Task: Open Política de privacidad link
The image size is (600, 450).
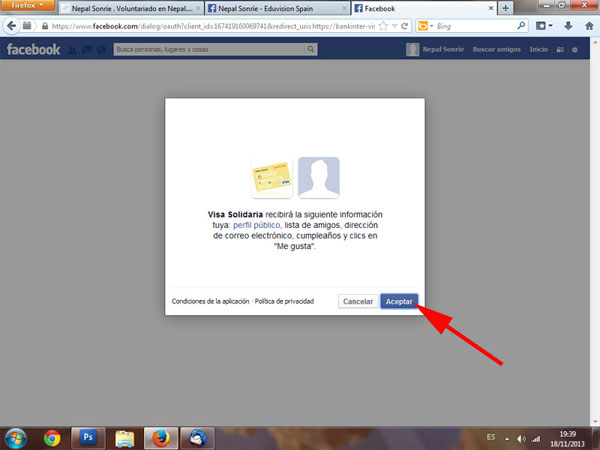Action: (x=284, y=301)
